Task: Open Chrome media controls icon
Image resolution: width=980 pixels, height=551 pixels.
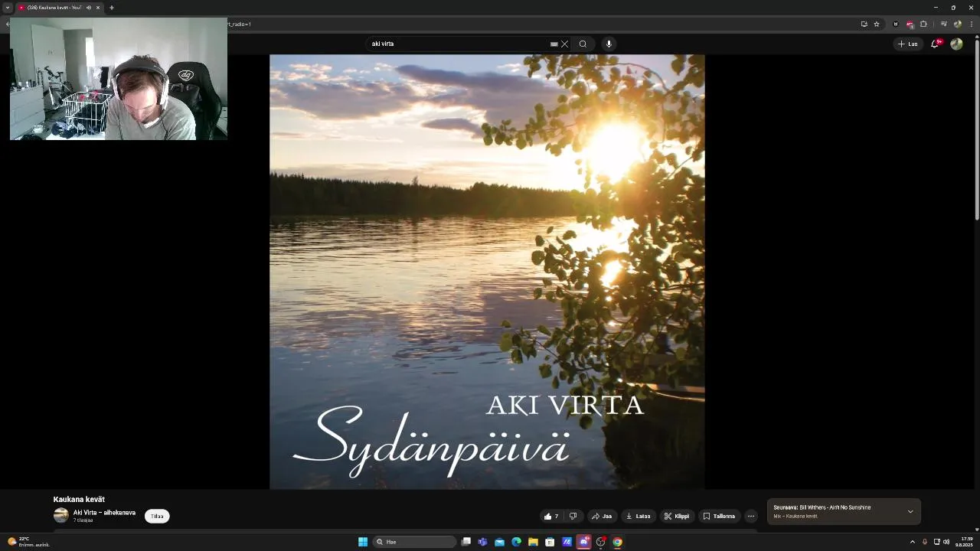Action: [x=943, y=24]
